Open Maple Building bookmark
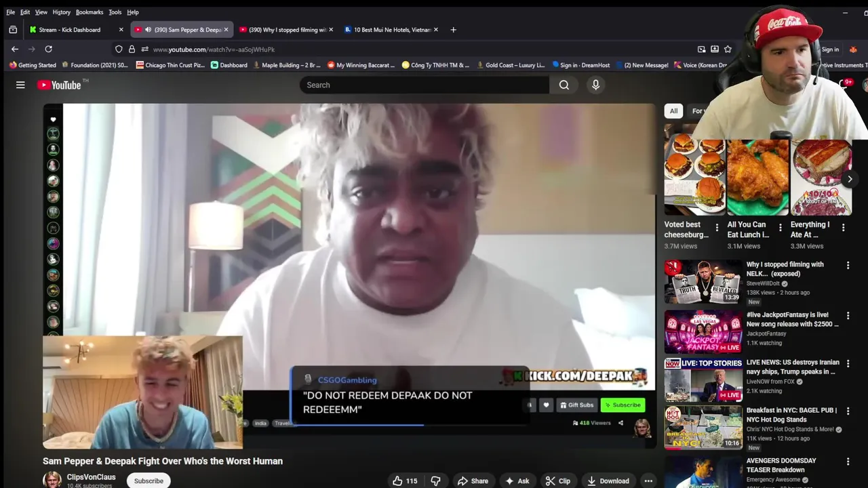Screen dimensions: 868x488 pyautogui.click(x=287, y=65)
